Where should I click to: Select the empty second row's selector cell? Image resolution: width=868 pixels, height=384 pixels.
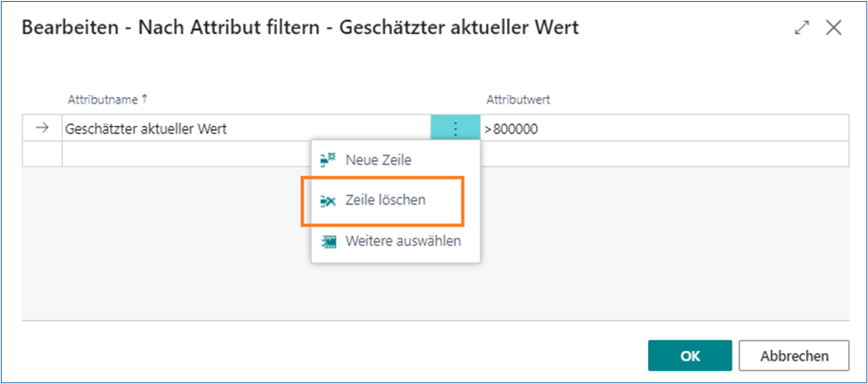41,154
